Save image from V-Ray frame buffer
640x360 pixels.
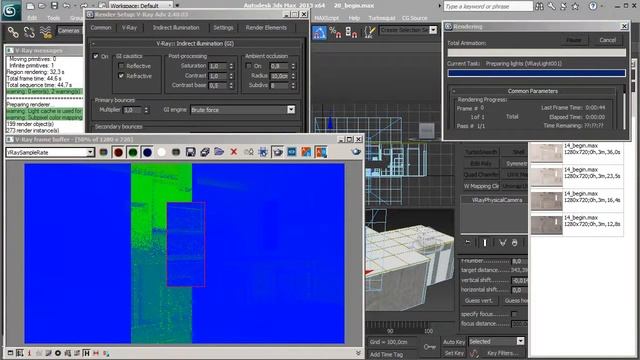click(x=190, y=152)
